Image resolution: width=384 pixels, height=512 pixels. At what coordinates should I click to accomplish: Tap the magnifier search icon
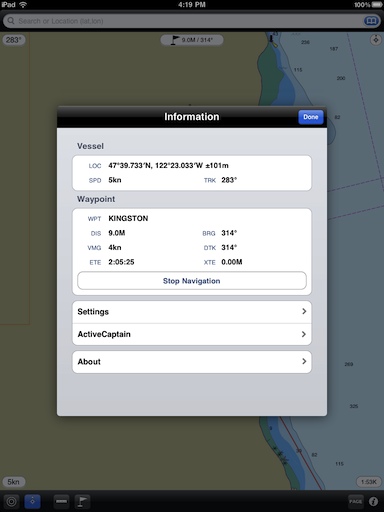[x=11, y=21]
